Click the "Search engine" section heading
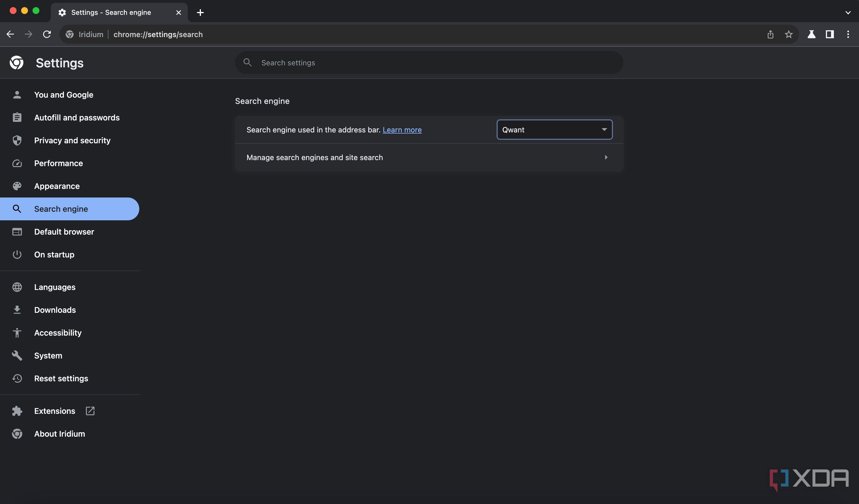This screenshot has width=859, height=504. point(262,101)
